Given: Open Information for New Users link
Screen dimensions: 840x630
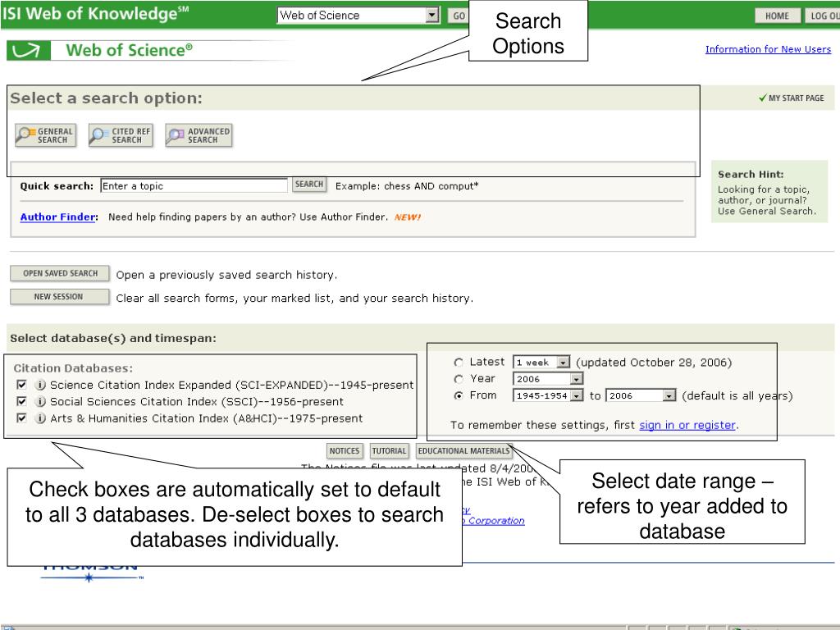Looking at the screenshot, I should click(768, 49).
